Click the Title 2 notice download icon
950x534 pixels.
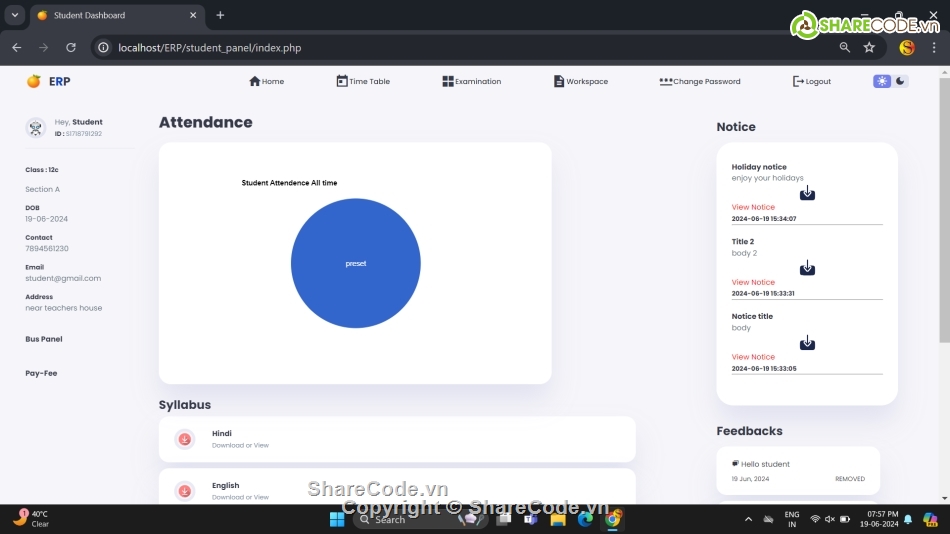807,268
